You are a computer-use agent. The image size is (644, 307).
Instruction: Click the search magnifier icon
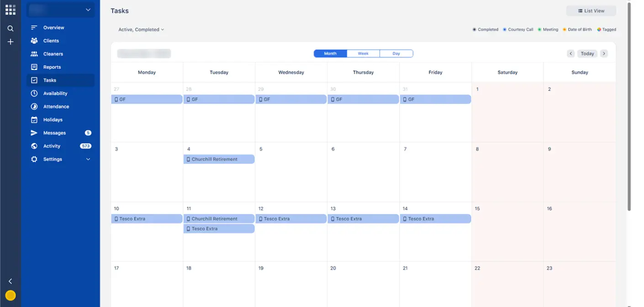point(11,28)
